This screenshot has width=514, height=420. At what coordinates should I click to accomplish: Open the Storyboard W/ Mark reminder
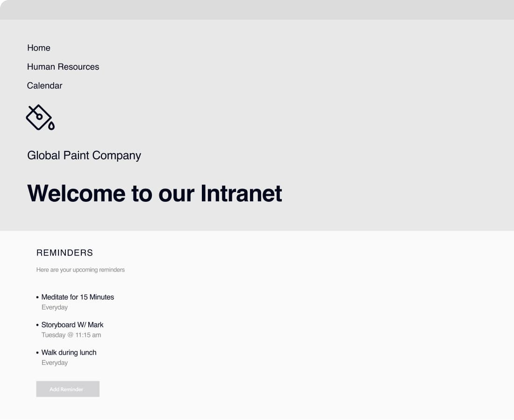point(72,325)
